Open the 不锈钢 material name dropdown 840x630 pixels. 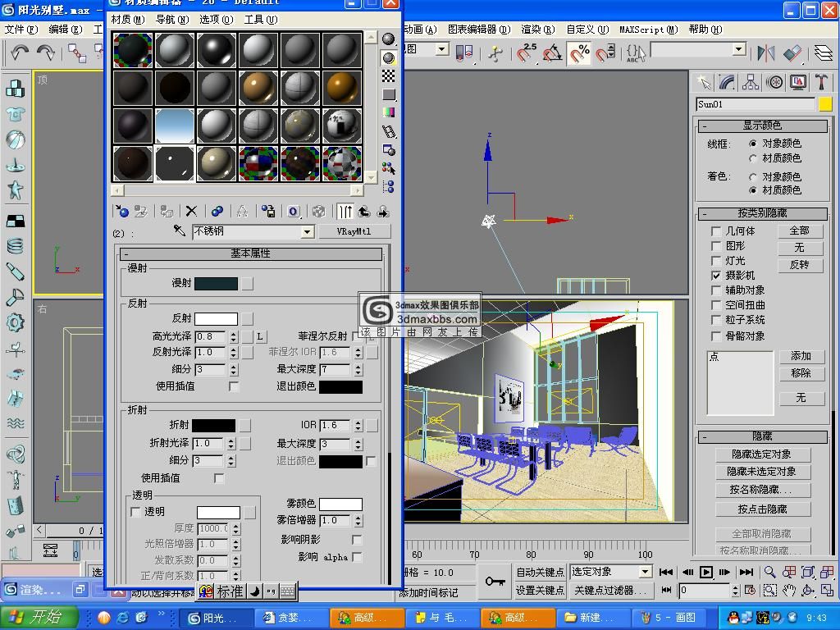(x=307, y=232)
